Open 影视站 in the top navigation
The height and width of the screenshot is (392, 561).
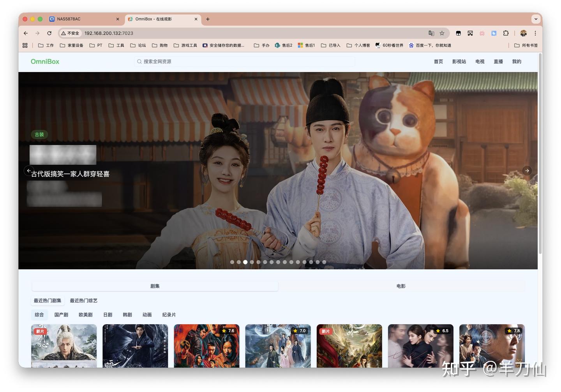pos(459,62)
